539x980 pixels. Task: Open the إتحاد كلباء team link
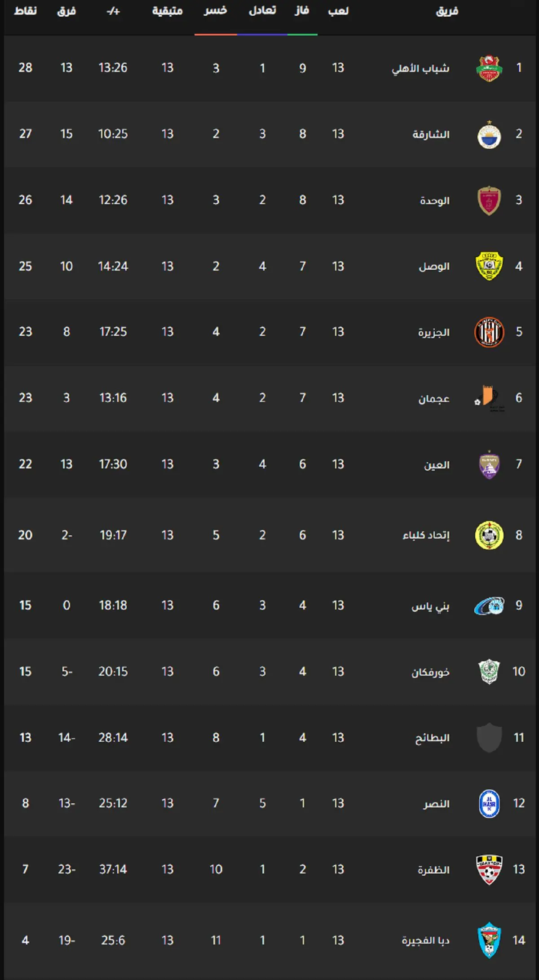point(426,535)
